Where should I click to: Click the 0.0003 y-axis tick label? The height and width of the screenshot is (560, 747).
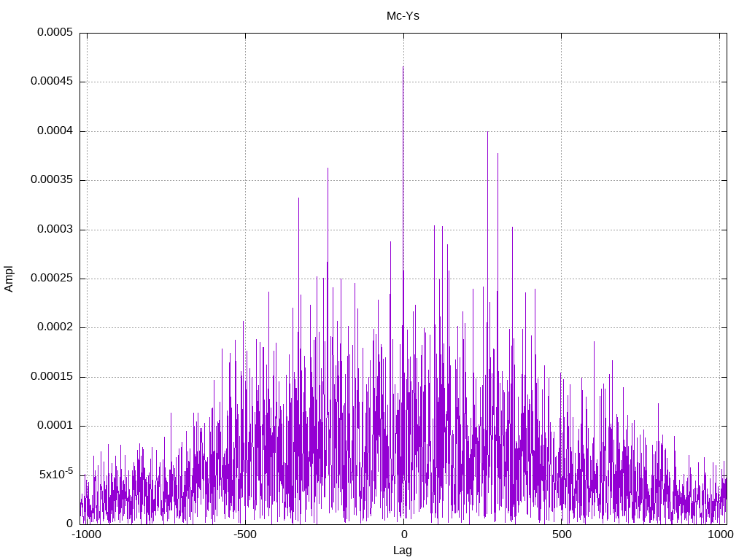tap(55, 230)
